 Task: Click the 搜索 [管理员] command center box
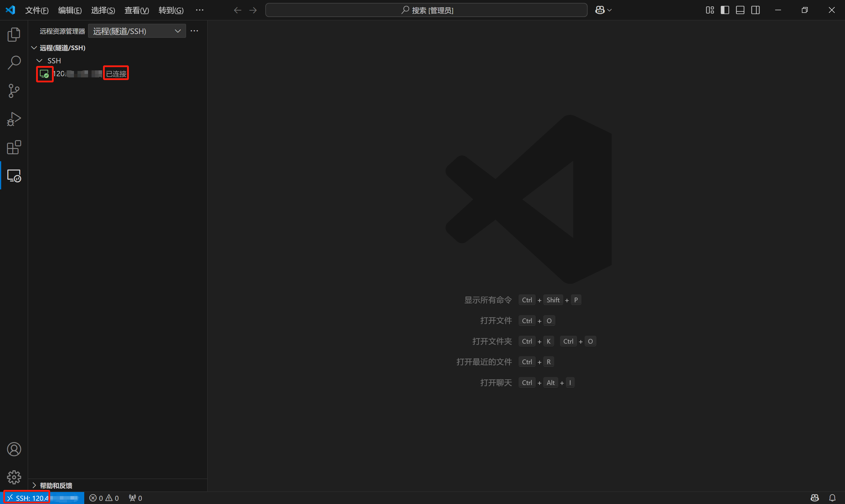click(x=426, y=10)
